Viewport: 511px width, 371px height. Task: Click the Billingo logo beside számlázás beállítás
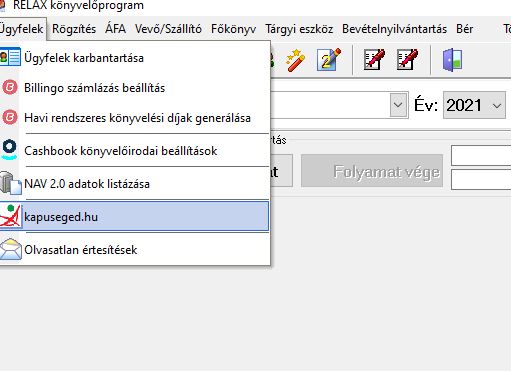click(10, 88)
